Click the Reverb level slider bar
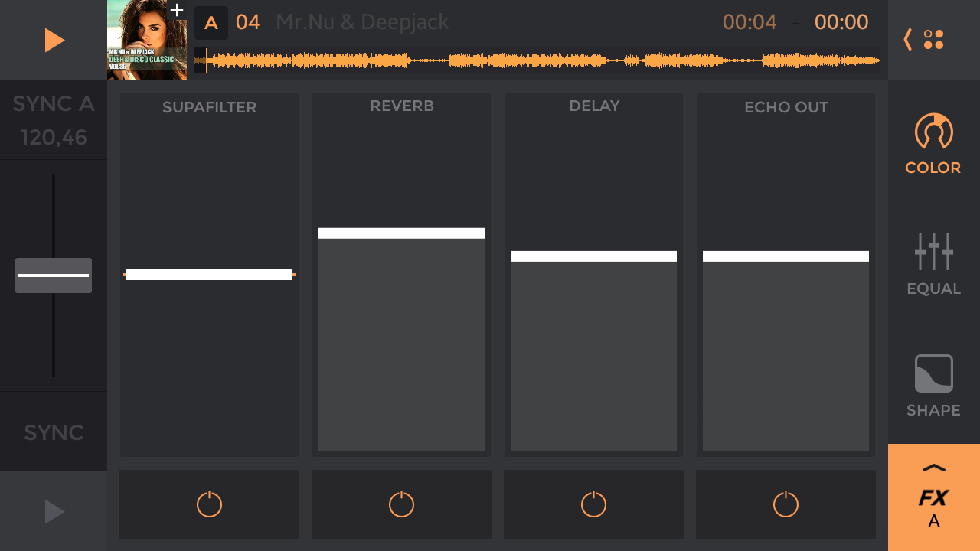This screenshot has height=551, width=980. pyautogui.click(x=401, y=233)
